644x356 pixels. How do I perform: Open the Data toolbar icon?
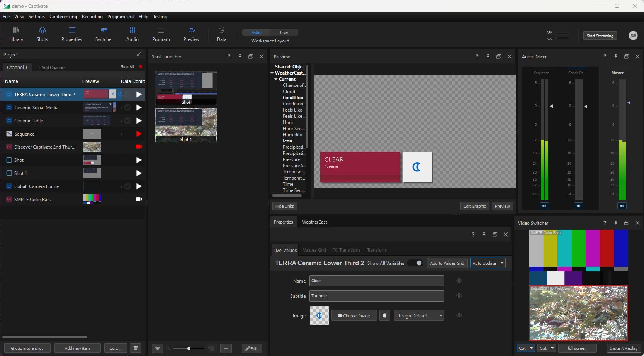point(221,34)
